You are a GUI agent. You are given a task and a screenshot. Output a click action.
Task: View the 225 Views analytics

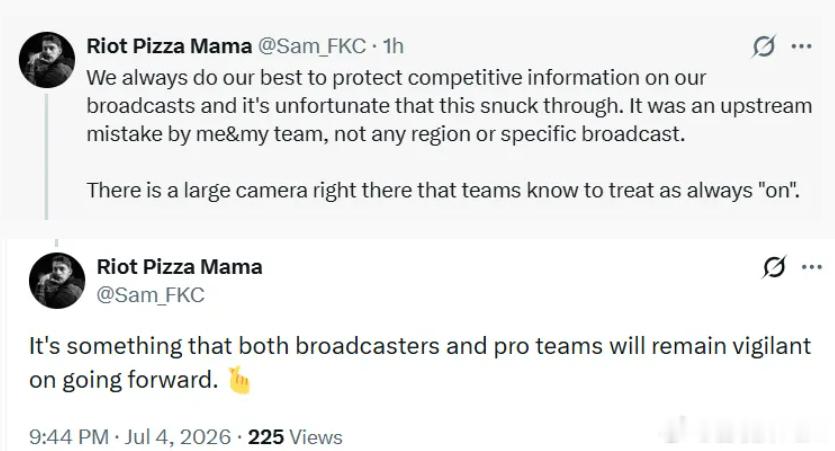(x=295, y=437)
